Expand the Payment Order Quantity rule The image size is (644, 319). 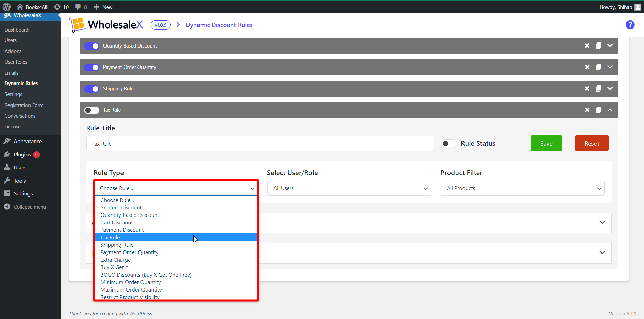point(610,67)
